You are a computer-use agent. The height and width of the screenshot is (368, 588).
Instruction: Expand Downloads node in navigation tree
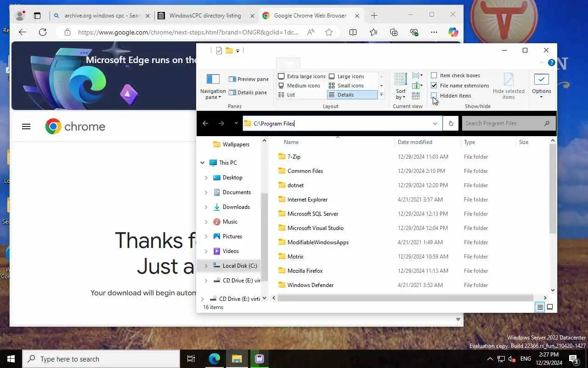coord(206,207)
